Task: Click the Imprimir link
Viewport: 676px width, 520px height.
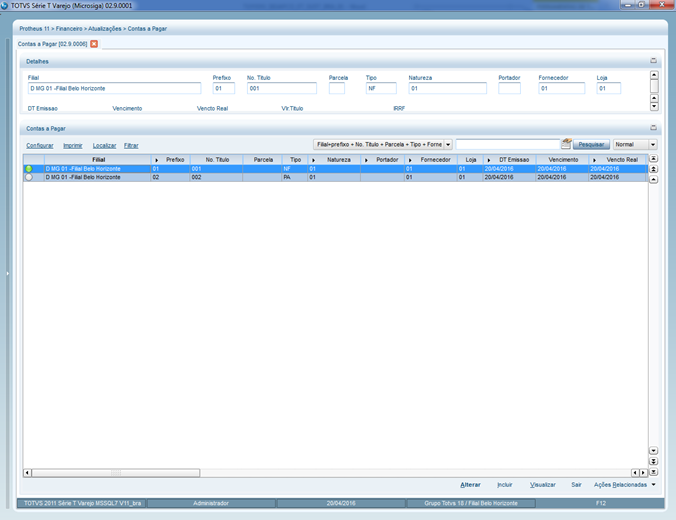Action: [72, 145]
